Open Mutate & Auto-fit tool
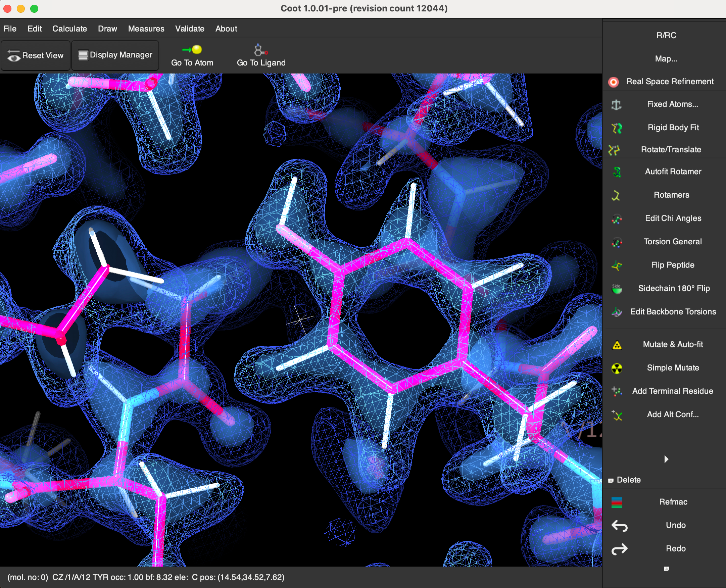This screenshot has width=726, height=588. click(673, 344)
